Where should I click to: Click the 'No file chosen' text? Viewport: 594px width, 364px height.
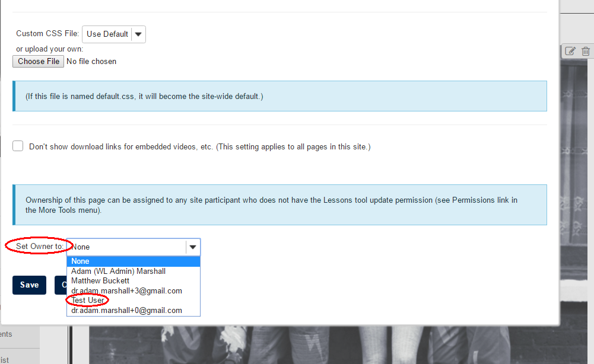[91, 61]
